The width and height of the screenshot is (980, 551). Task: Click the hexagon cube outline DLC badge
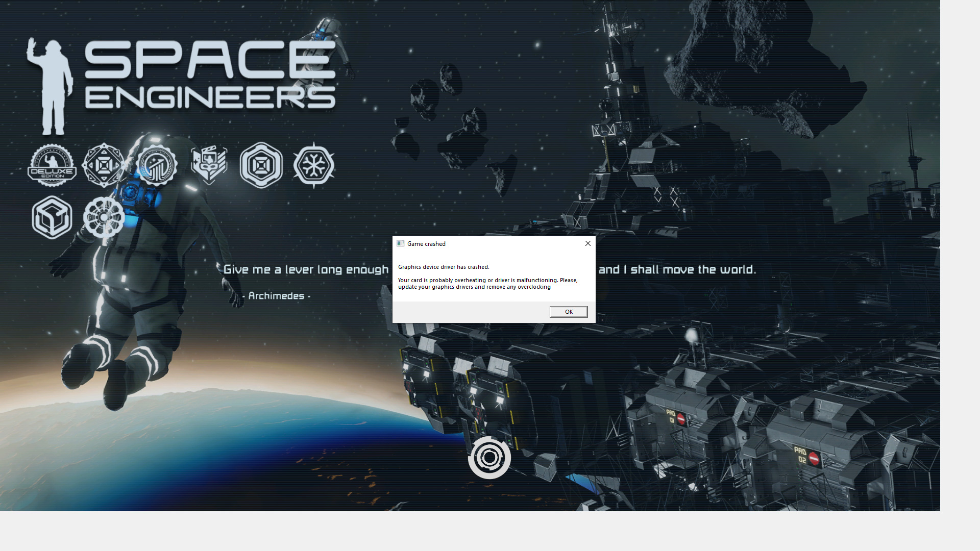coord(52,217)
